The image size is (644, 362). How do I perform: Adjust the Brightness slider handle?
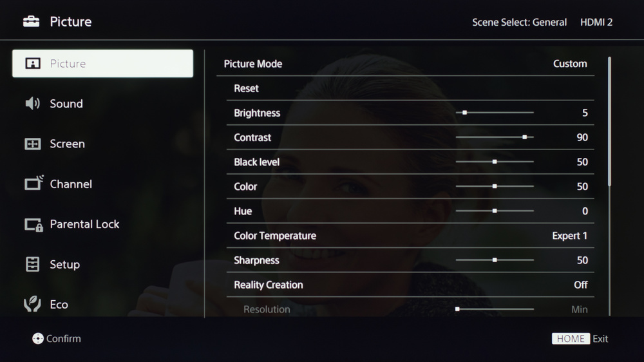pos(464,113)
